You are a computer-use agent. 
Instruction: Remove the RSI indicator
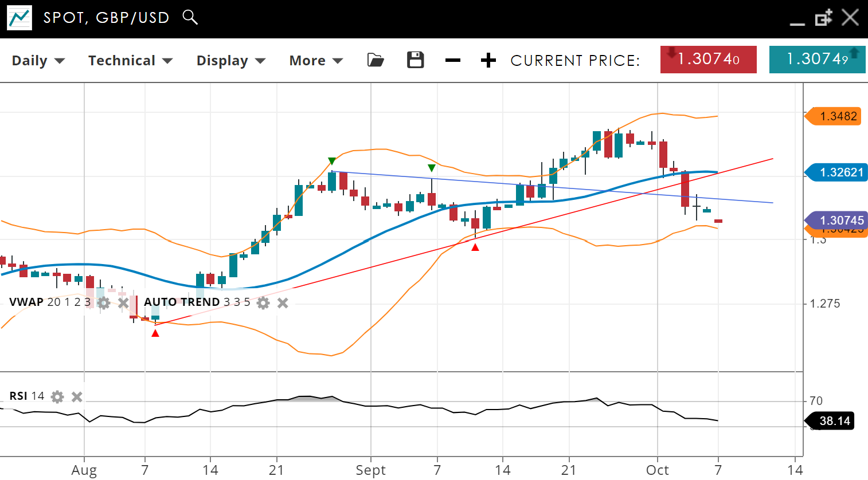click(77, 396)
